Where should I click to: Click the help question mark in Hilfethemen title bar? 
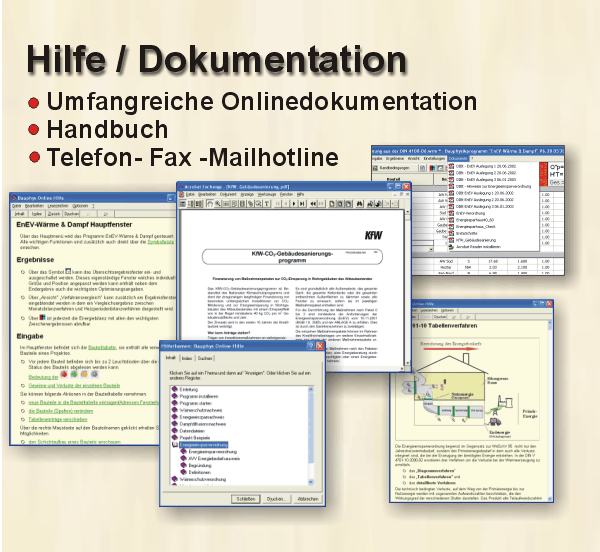click(311, 346)
